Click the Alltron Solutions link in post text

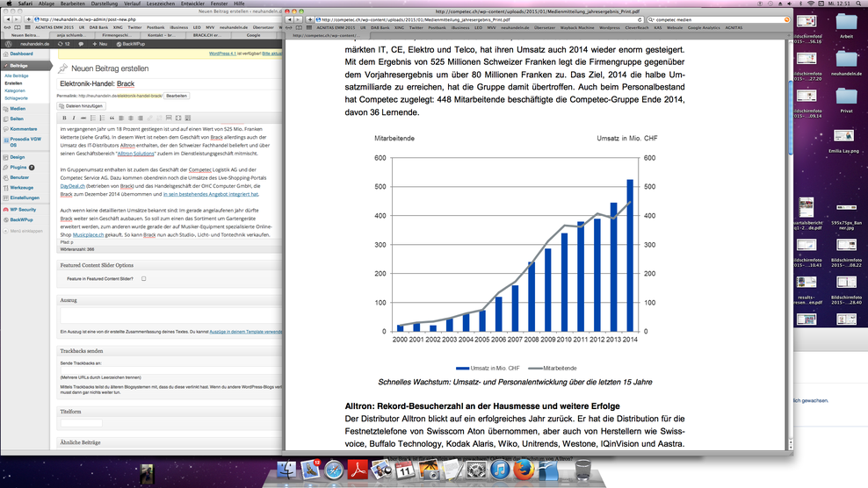(135, 154)
